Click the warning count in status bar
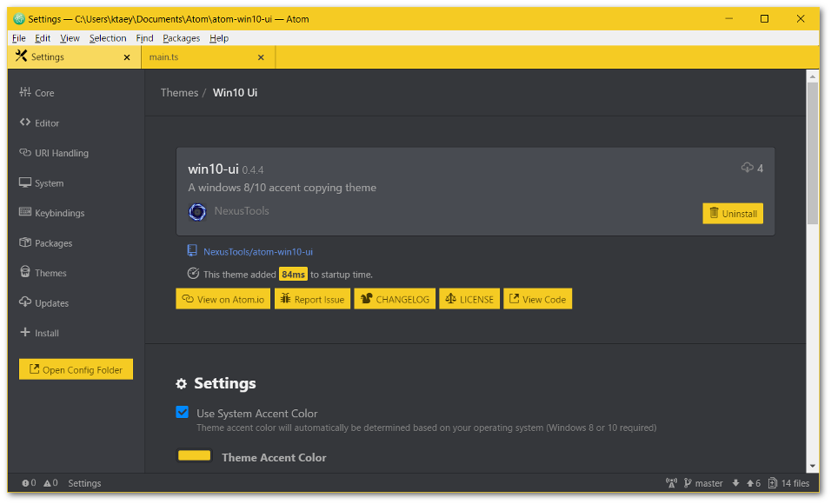Screen dimensions: 831x504 [x=50, y=483]
